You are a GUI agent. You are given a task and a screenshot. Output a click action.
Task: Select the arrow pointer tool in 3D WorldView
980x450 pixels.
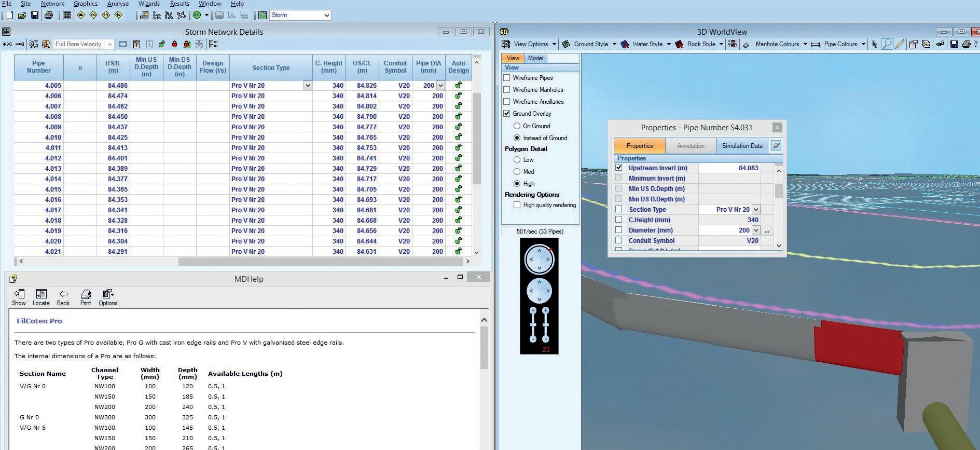click(x=875, y=44)
